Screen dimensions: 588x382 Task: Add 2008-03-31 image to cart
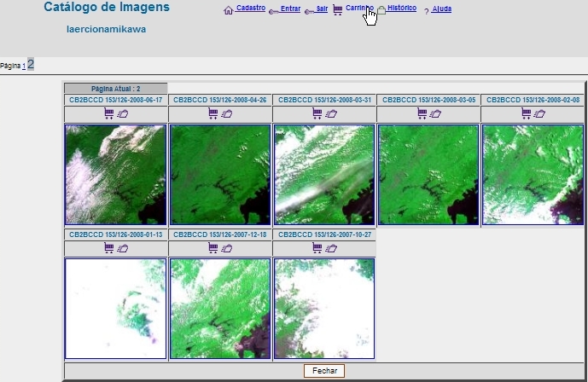point(317,113)
